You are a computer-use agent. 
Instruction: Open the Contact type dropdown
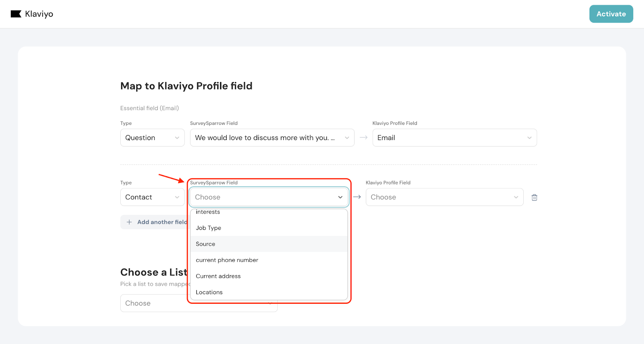[152, 197]
